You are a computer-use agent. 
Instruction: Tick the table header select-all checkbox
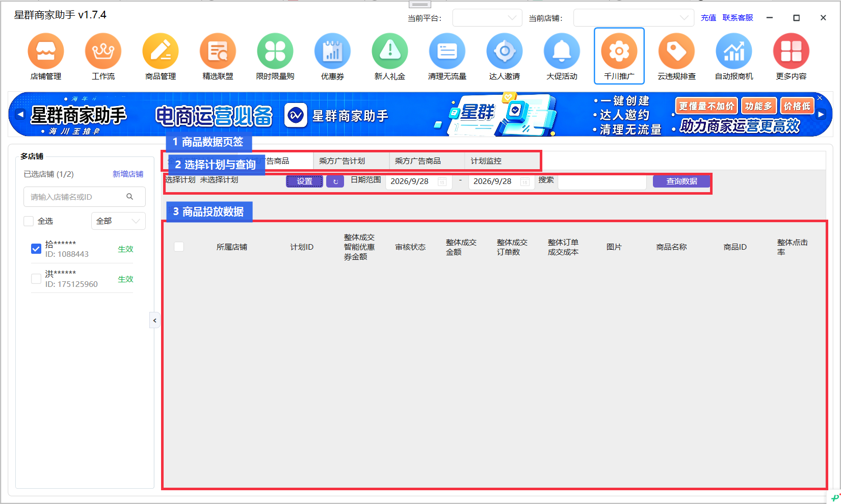(x=179, y=247)
